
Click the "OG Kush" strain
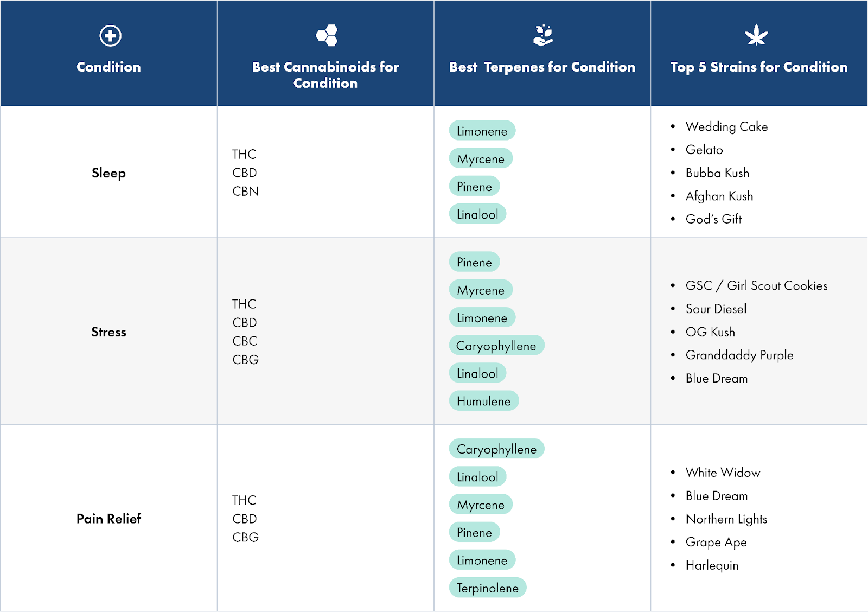click(x=710, y=332)
